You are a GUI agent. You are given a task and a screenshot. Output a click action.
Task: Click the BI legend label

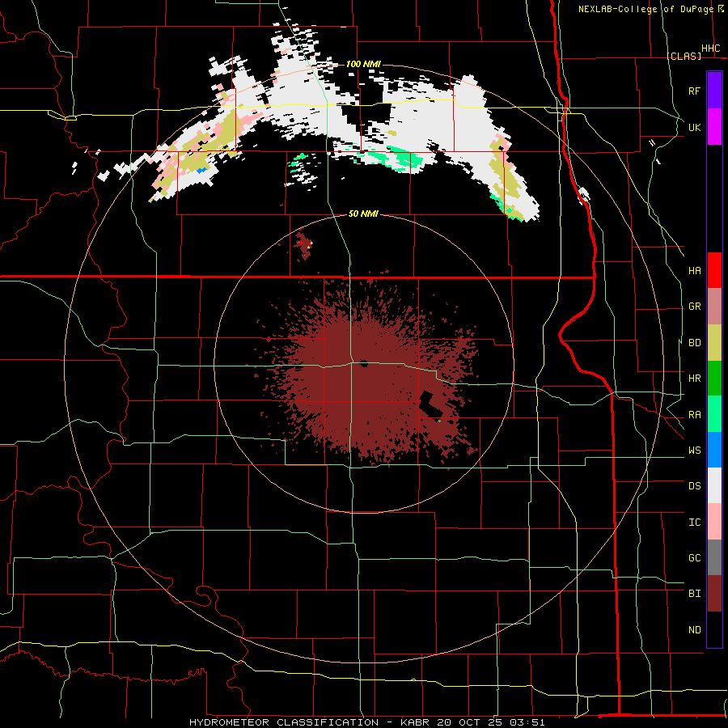coord(694,594)
